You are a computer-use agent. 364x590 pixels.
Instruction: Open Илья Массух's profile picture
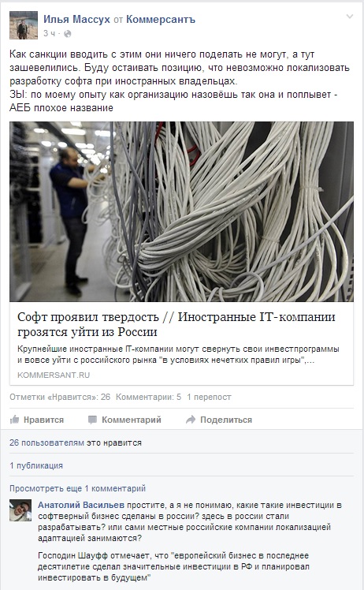(x=24, y=25)
